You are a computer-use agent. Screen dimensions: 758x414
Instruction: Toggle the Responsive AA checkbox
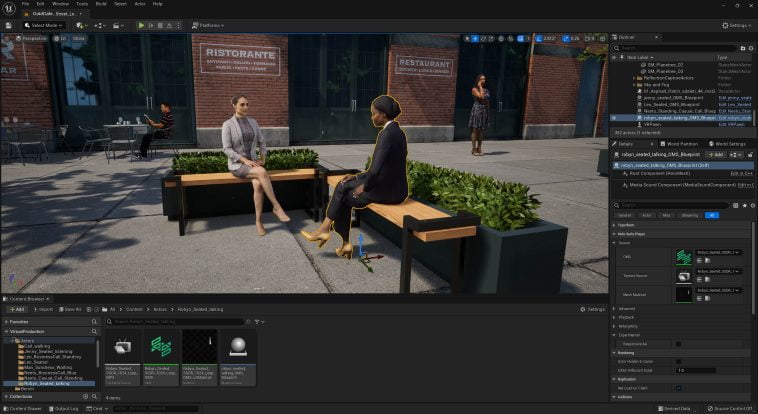[679, 343]
